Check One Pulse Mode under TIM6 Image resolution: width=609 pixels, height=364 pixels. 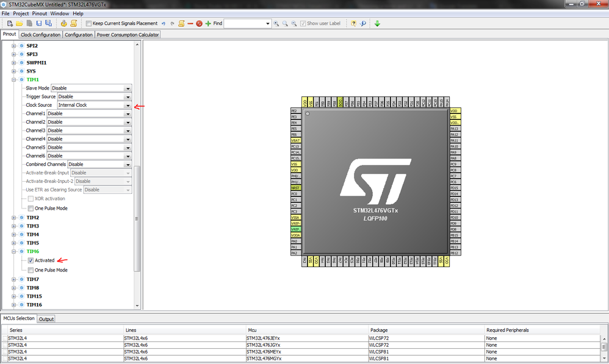click(31, 269)
